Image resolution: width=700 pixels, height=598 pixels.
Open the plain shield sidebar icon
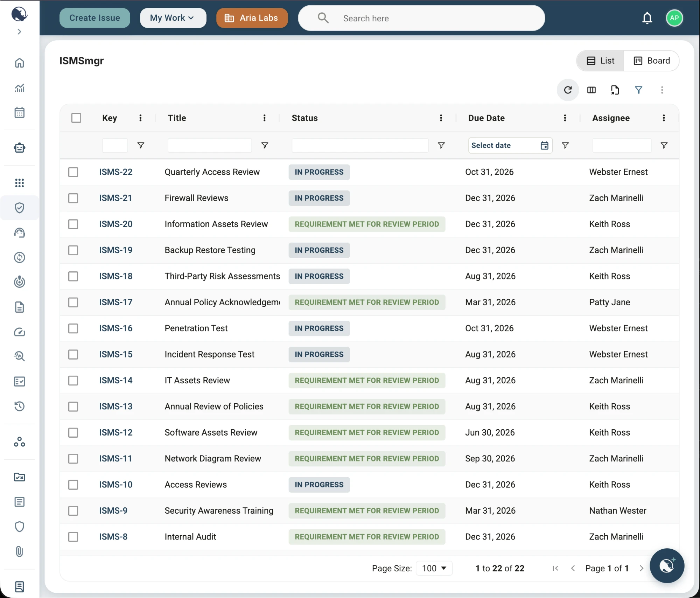tap(20, 527)
